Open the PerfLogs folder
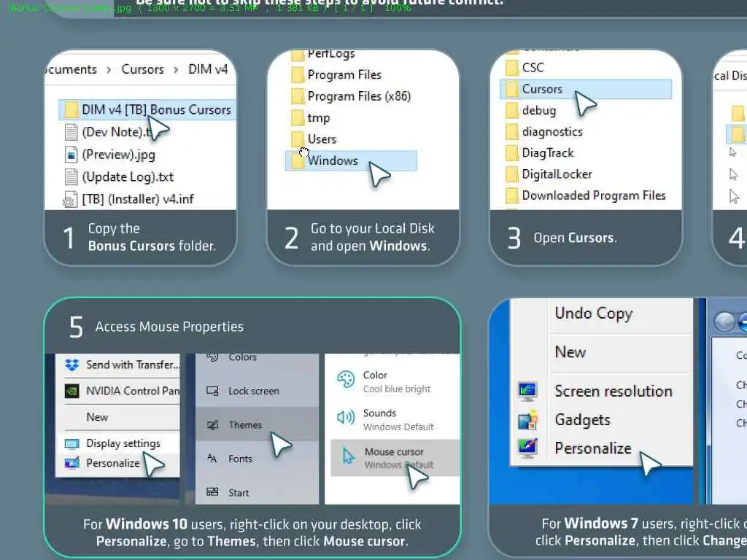The image size is (747, 560). coord(323,55)
